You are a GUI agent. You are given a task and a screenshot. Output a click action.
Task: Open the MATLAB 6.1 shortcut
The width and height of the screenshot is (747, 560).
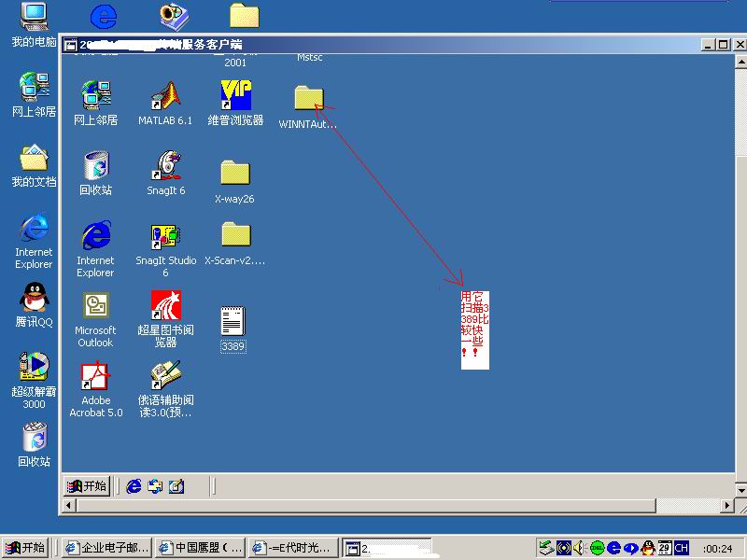click(x=165, y=96)
